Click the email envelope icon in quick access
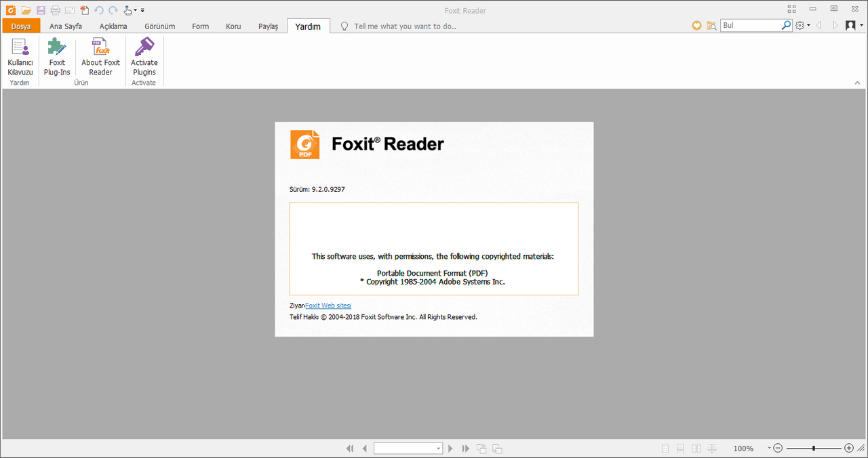Screen dimensions: 868x458 (70, 10)
